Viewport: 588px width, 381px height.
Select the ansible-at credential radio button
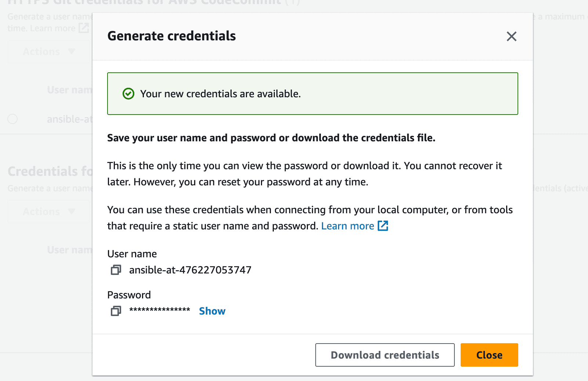pyautogui.click(x=12, y=119)
